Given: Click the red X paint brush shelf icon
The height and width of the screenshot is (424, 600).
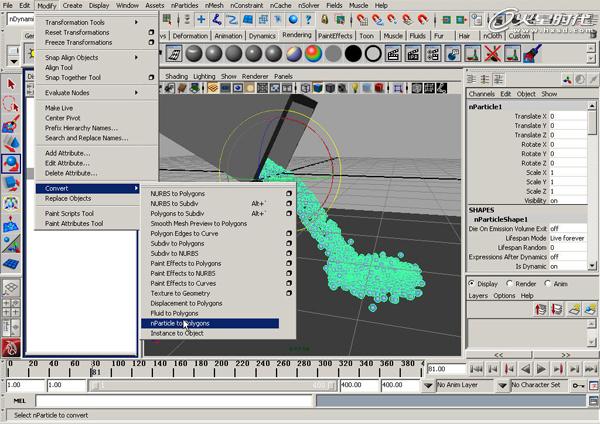Looking at the screenshot, I should pos(492,54).
